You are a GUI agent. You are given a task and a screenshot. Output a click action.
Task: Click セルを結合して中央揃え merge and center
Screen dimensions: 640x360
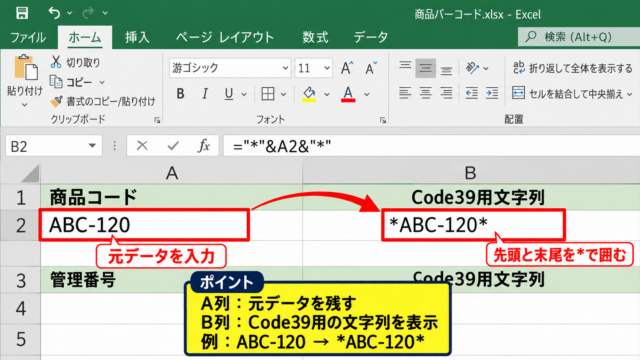(567, 93)
